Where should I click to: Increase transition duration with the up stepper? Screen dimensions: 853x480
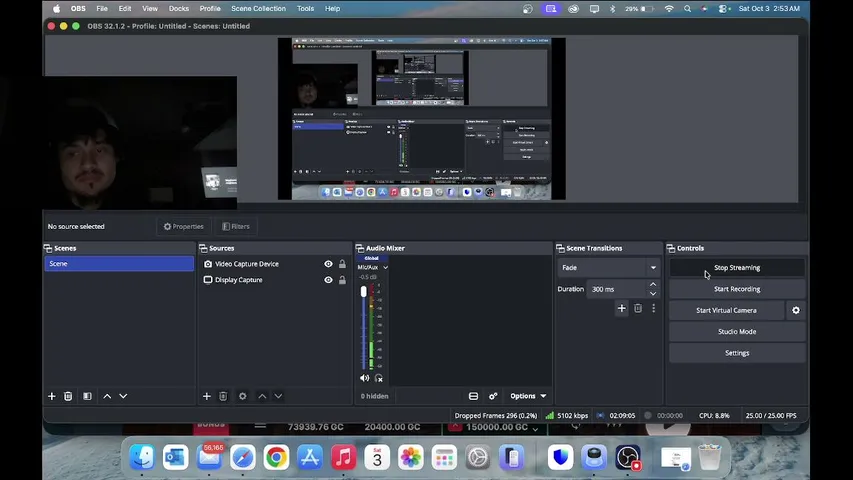coord(653,285)
